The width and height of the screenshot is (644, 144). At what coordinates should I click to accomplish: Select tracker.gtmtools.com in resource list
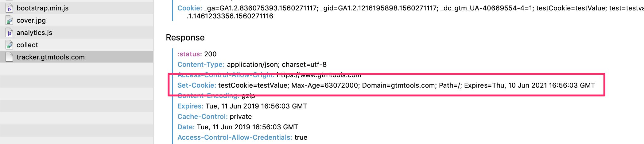click(x=77, y=57)
